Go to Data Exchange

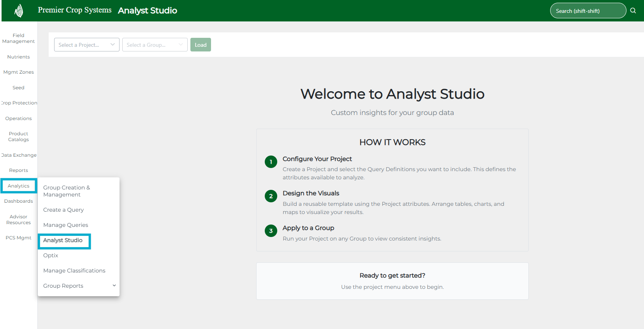pos(19,155)
